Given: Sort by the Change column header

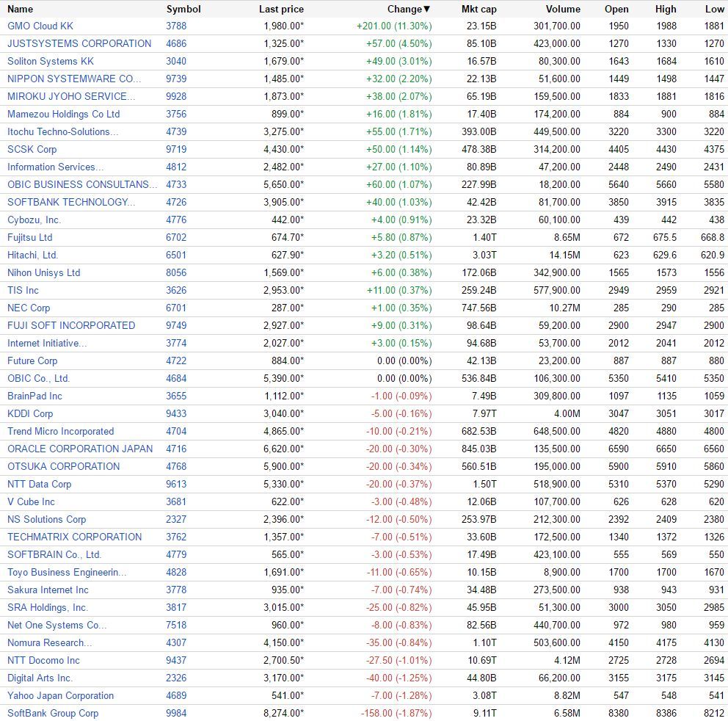Looking at the screenshot, I should point(409,10).
